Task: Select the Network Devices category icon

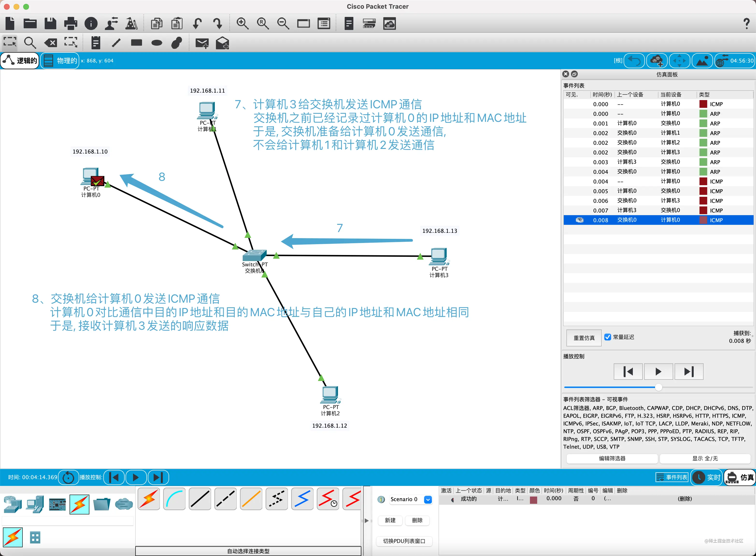Action: (13, 504)
